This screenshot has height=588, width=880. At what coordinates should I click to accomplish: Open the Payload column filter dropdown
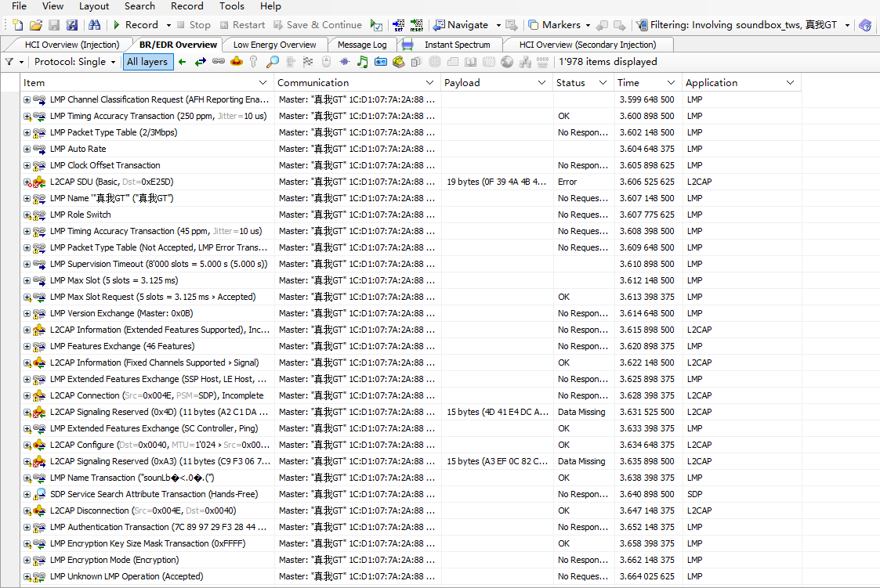pos(541,83)
